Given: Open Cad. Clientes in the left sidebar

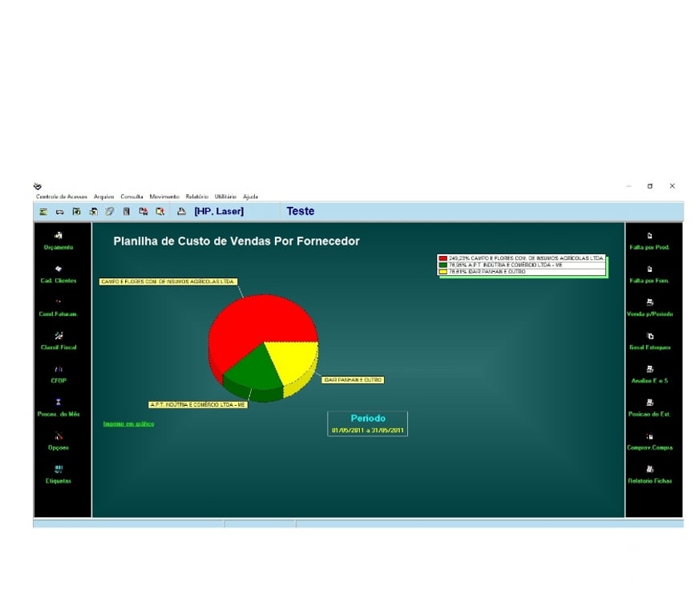Looking at the screenshot, I should (59, 269).
